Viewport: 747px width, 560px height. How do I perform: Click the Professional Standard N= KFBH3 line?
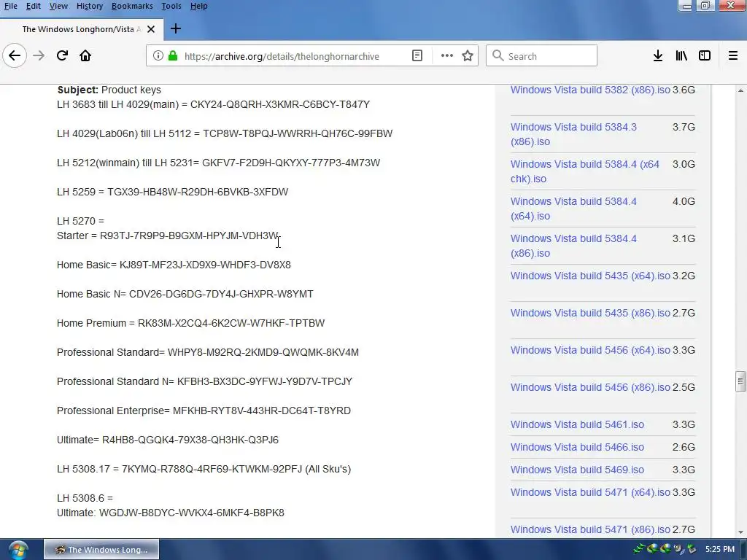[x=204, y=381]
